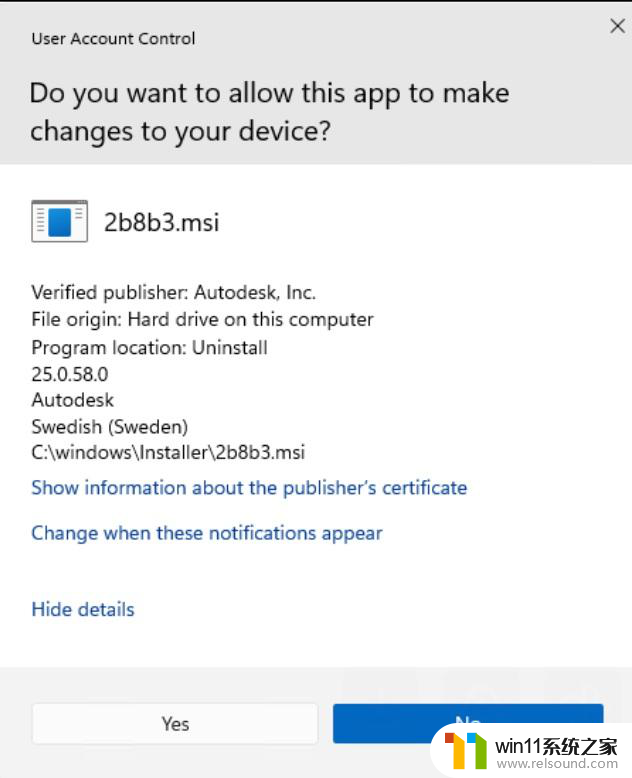Select the standalone Autodesk line under version

[x=72, y=400]
